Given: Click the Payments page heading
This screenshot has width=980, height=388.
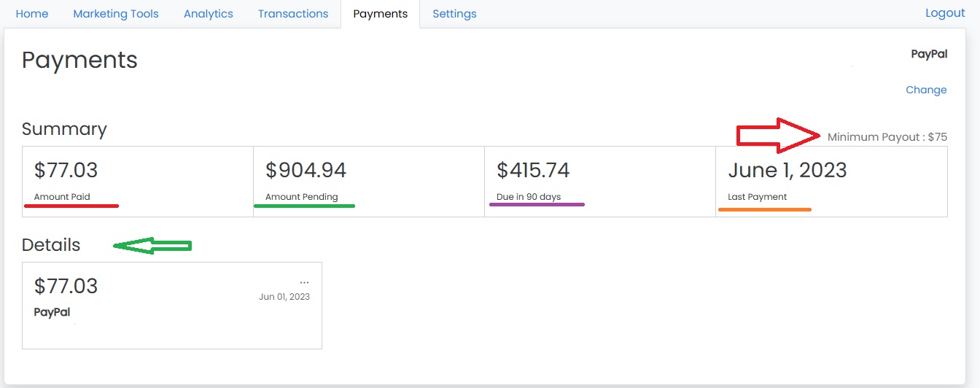Looking at the screenshot, I should click(x=79, y=60).
